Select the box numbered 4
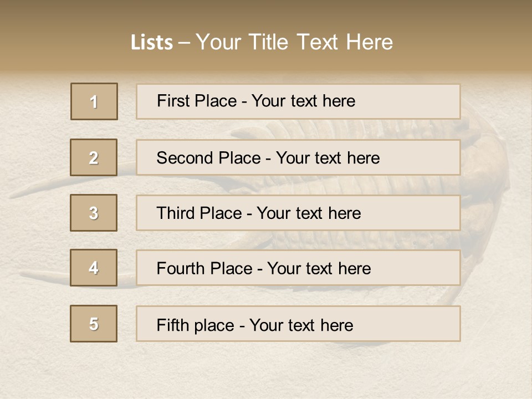The height and width of the screenshot is (399, 532). 94,268
